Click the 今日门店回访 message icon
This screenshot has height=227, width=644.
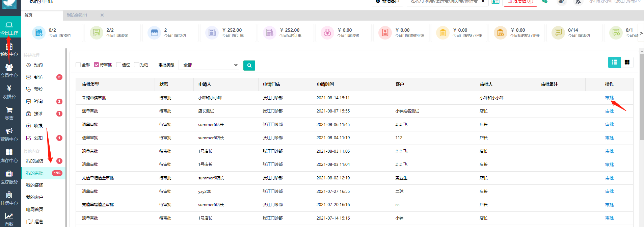[558, 33]
